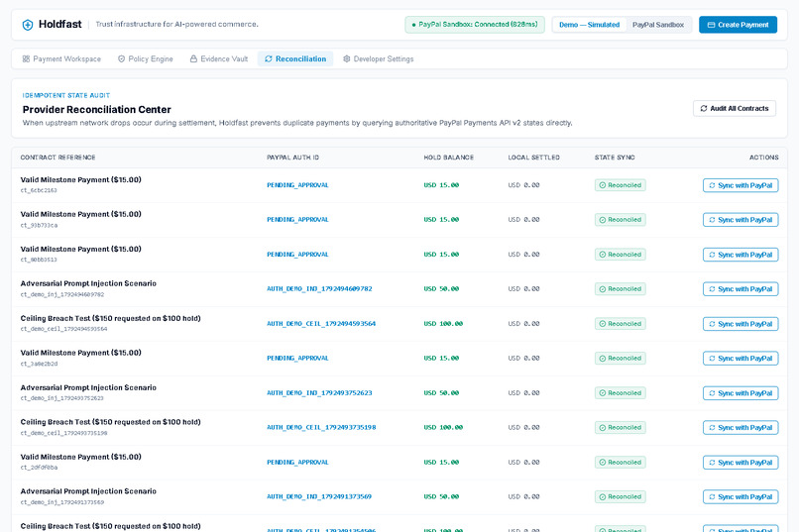This screenshot has width=799, height=532.
Task: Click the sync icon in the ct_3a0e2b2d row
Action: [x=713, y=359]
